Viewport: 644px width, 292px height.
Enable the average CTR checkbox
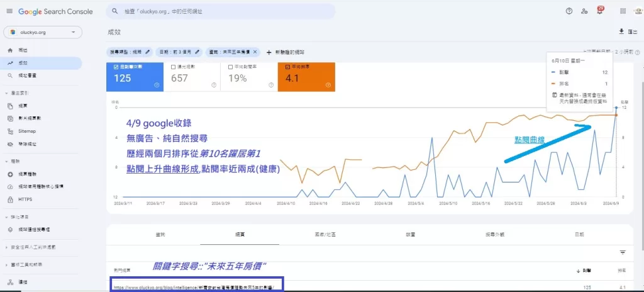click(231, 66)
